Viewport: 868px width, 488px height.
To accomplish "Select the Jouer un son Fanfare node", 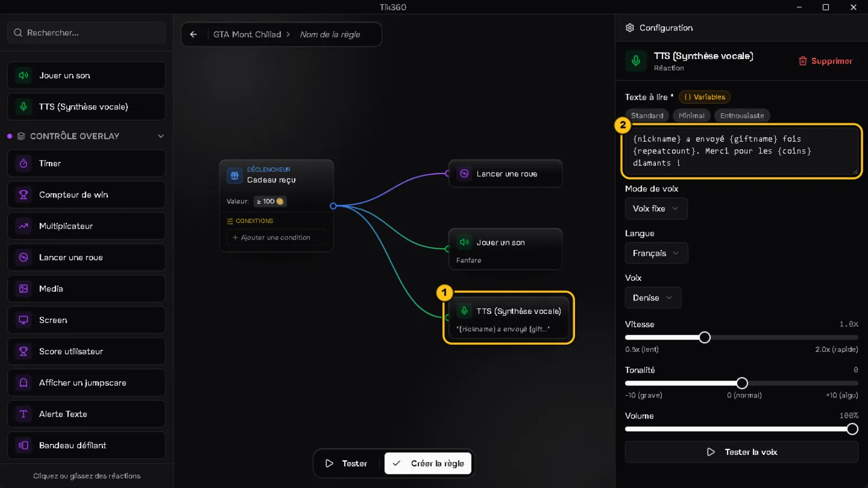I will (x=506, y=249).
